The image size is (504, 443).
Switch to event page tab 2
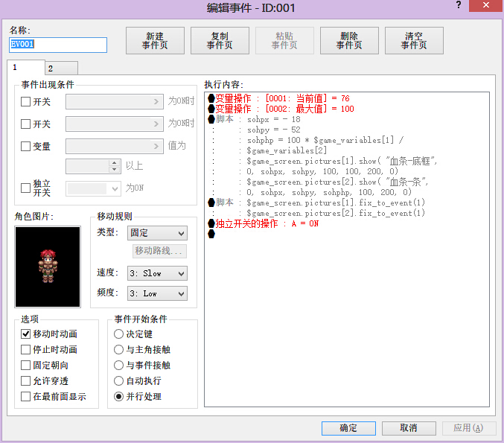pos(61,68)
